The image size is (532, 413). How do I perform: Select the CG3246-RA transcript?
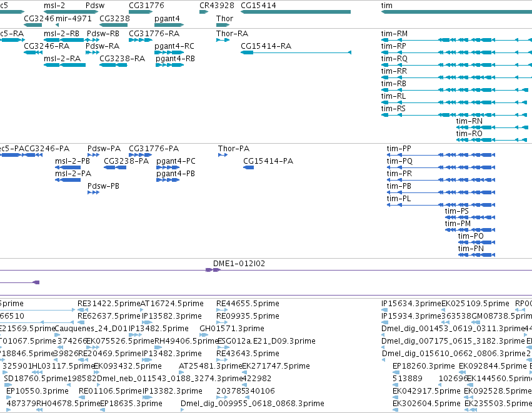pyautogui.click(x=46, y=46)
